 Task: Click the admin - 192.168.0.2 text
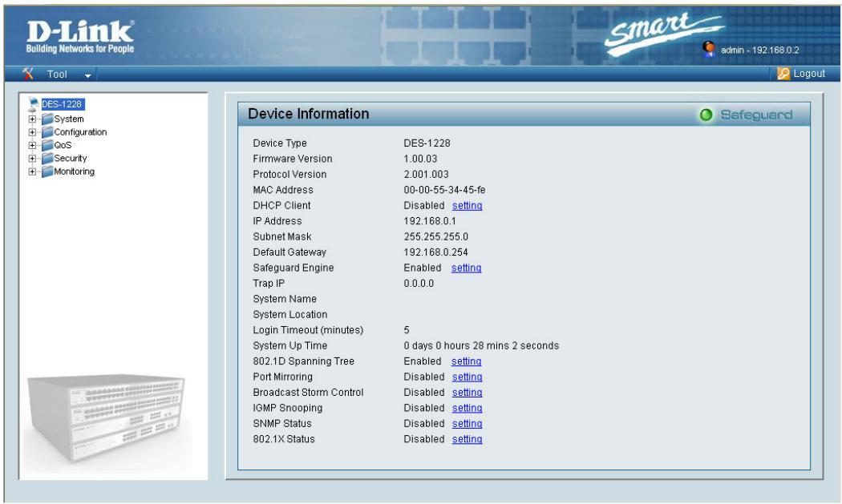click(760, 50)
